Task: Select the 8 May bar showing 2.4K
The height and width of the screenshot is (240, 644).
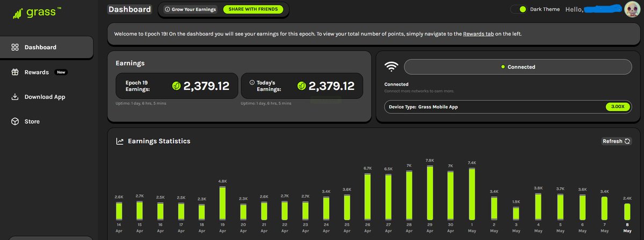Action: click(x=627, y=211)
